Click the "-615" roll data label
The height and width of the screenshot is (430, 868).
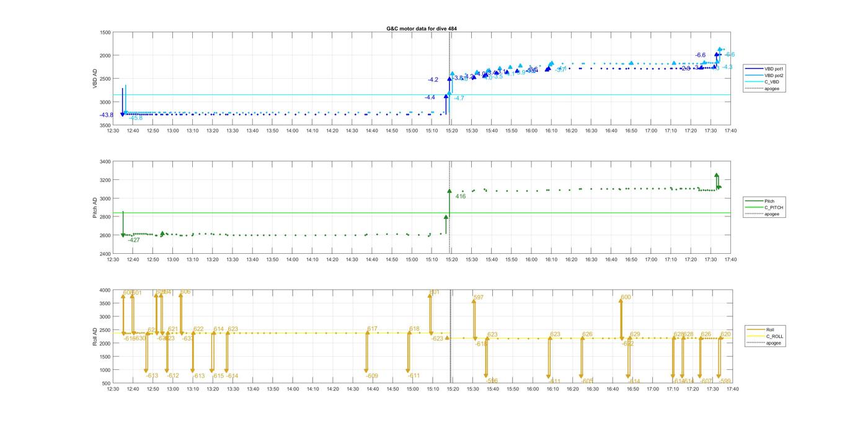[x=218, y=376]
